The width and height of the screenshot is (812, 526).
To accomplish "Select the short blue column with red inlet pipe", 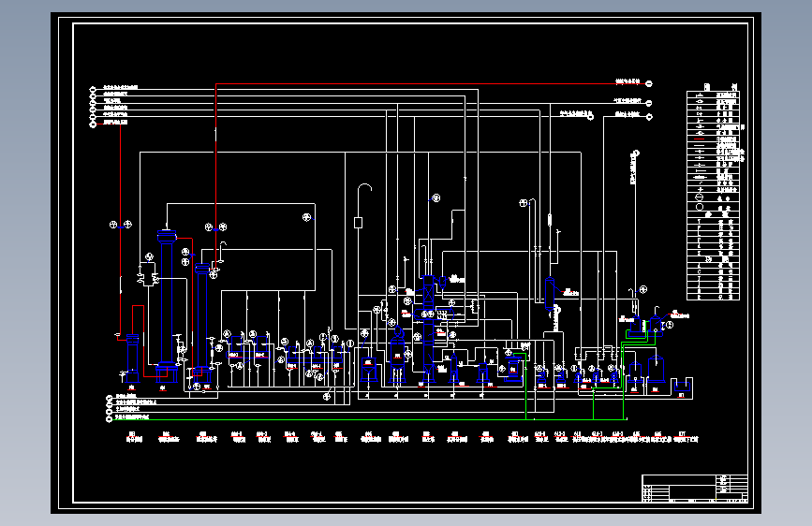I will pos(133,358).
